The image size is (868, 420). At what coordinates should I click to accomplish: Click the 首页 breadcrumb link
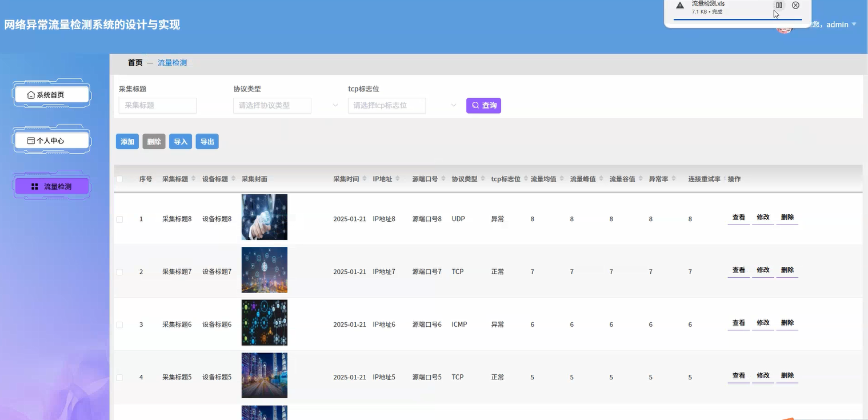point(135,62)
